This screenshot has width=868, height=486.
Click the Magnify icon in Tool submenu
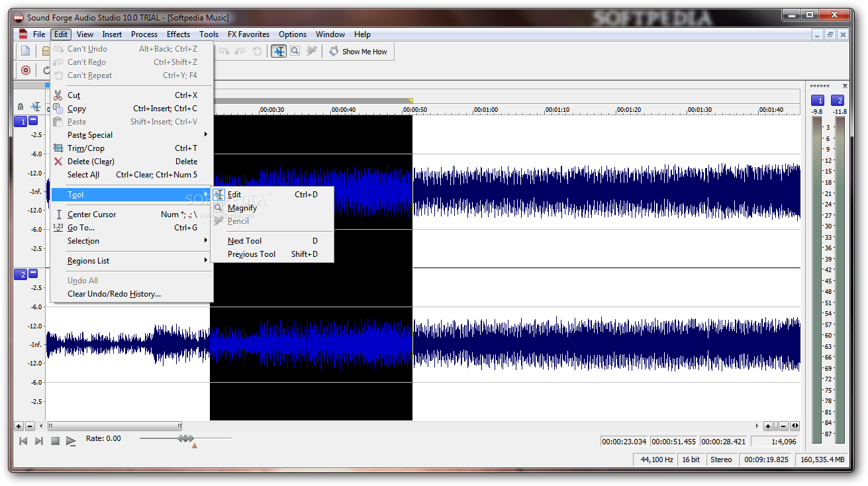coord(218,208)
